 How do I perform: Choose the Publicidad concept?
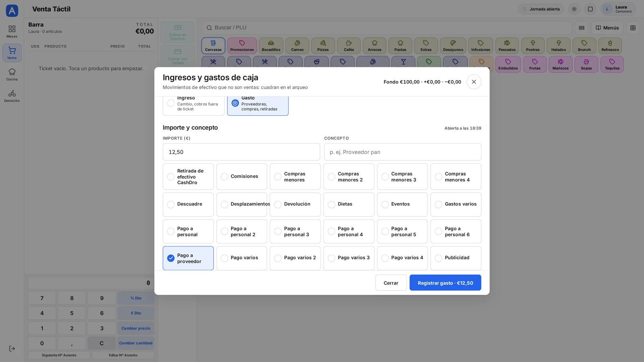point(456,258)
